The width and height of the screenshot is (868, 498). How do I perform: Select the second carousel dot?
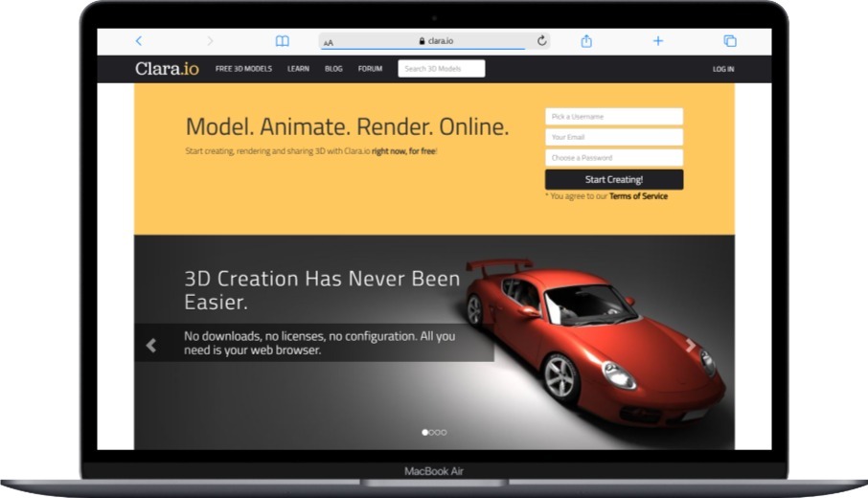[x=431, y=432]
